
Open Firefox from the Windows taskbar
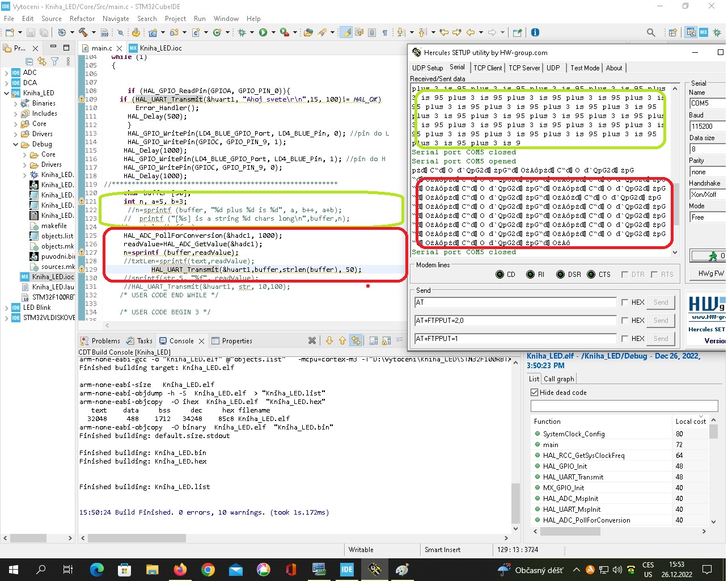pyautogui.click(x=180, y=569)
